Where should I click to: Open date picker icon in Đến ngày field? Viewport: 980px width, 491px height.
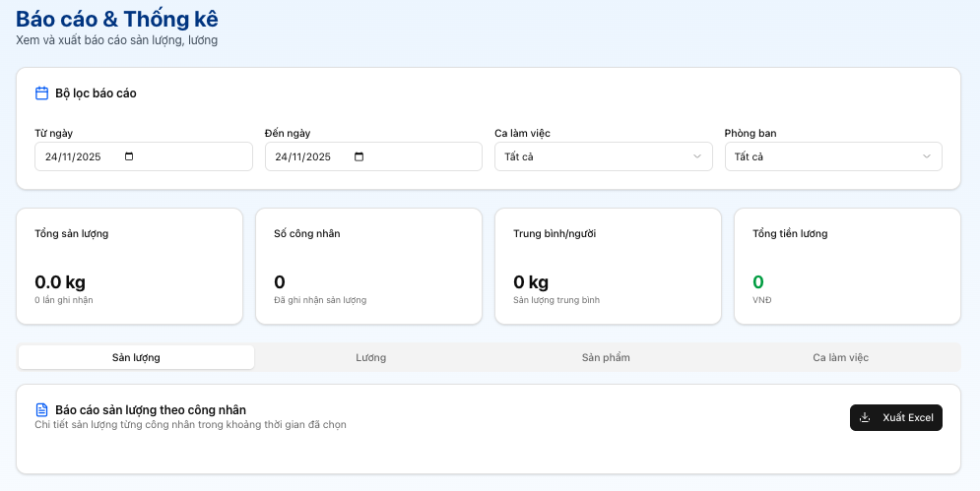(359, 156)
